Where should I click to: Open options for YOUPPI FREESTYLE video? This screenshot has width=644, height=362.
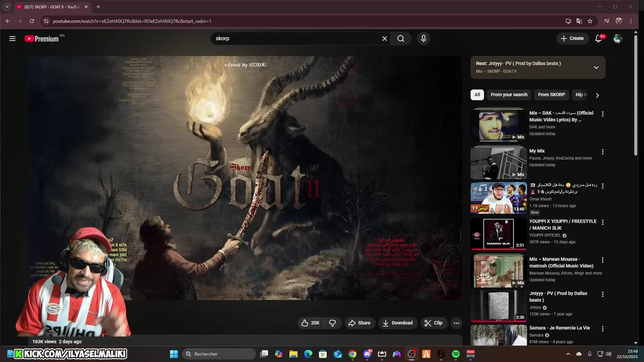(x=603, y=222)
